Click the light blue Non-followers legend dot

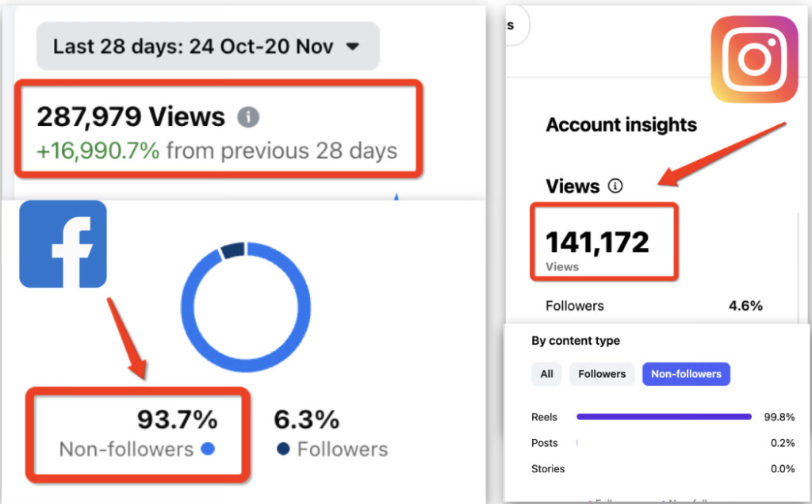pos(208,449)
